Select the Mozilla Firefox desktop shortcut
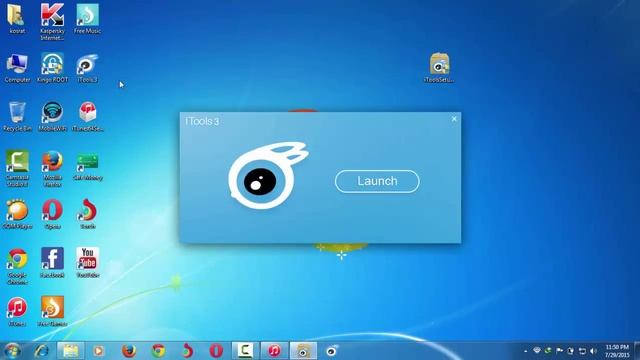Screen dimensions: 640x360 click(x=52, y=169)
